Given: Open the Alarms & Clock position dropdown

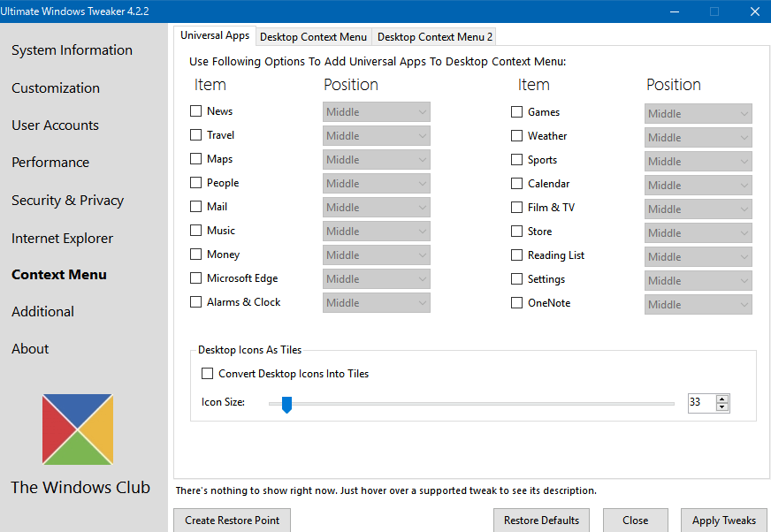Looking at the screenshot, I should (377, 303).
